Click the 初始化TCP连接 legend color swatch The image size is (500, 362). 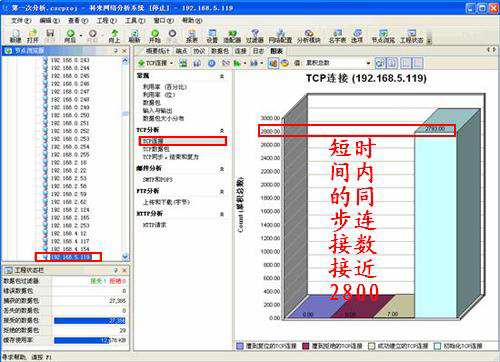click(x=437, y=346)
